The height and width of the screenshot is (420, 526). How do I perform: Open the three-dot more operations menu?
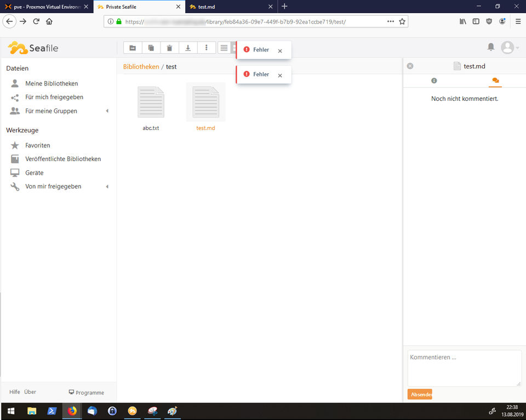point(207,48)
